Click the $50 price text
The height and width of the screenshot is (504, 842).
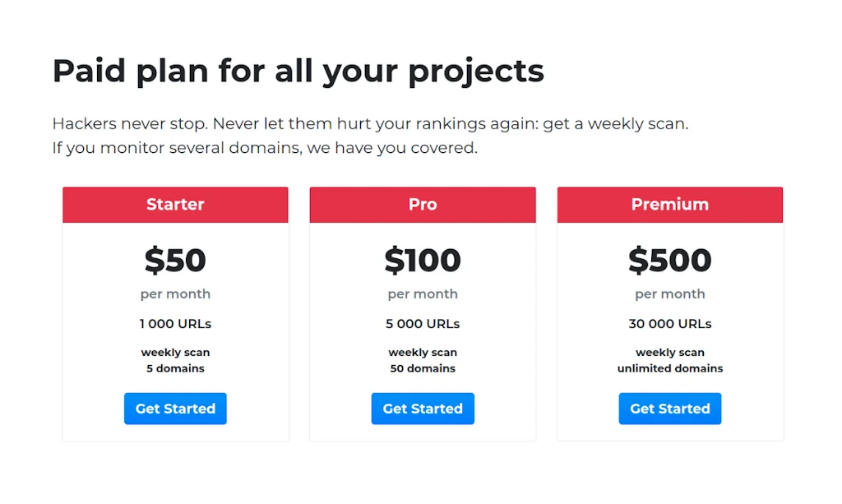[175, 261]
